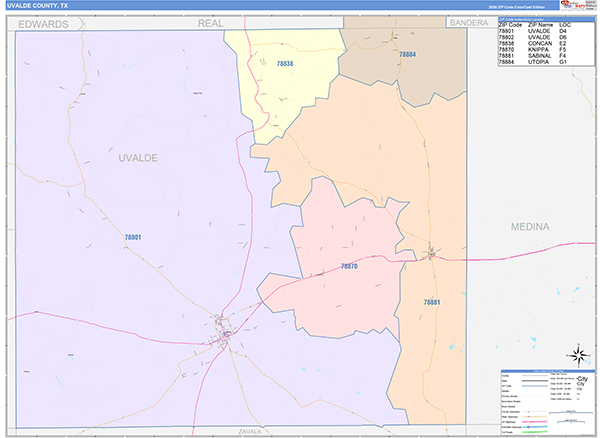
Task: Select the 78884 ZIP label on map
Action: pyautogui.click(x=407, y=54)
